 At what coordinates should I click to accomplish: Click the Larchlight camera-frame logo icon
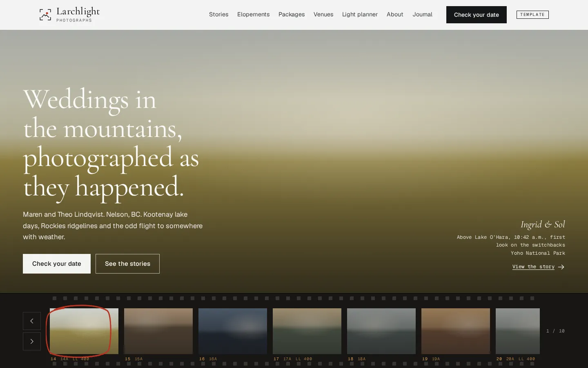coord(45,15)
